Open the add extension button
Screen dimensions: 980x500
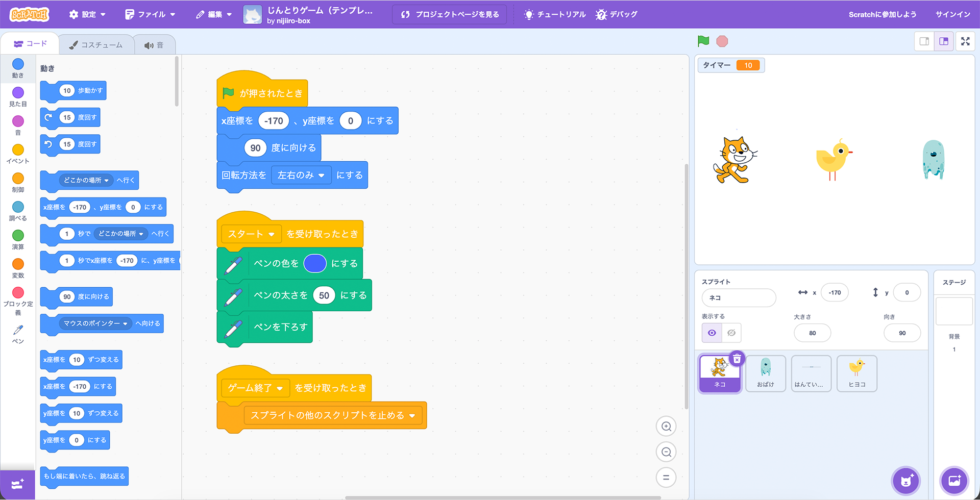(17, 484)
